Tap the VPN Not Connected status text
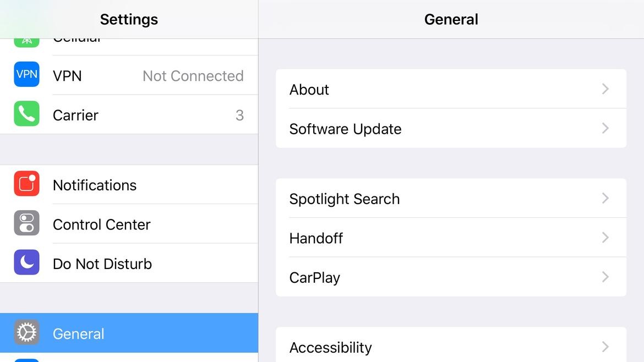Screen dimensions: 644x362 (x=193, y=76)
